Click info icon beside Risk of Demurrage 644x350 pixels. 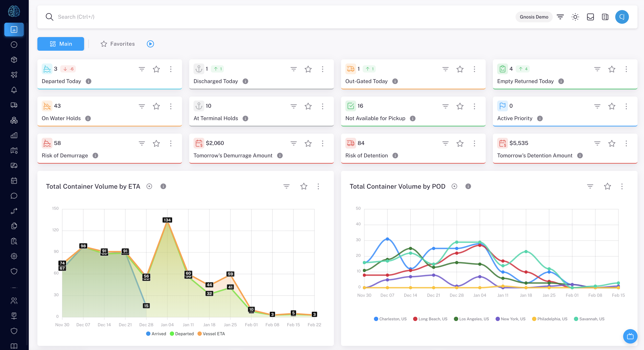point(95,156)
